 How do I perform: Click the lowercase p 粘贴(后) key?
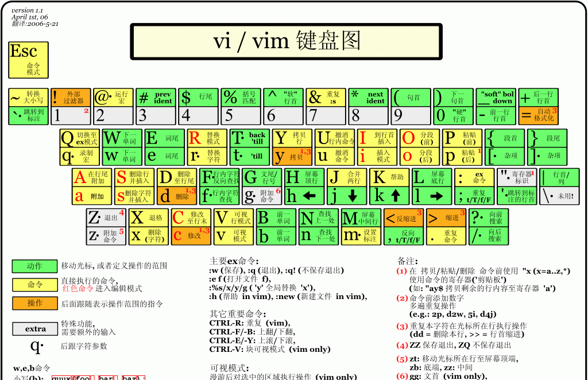462,156
